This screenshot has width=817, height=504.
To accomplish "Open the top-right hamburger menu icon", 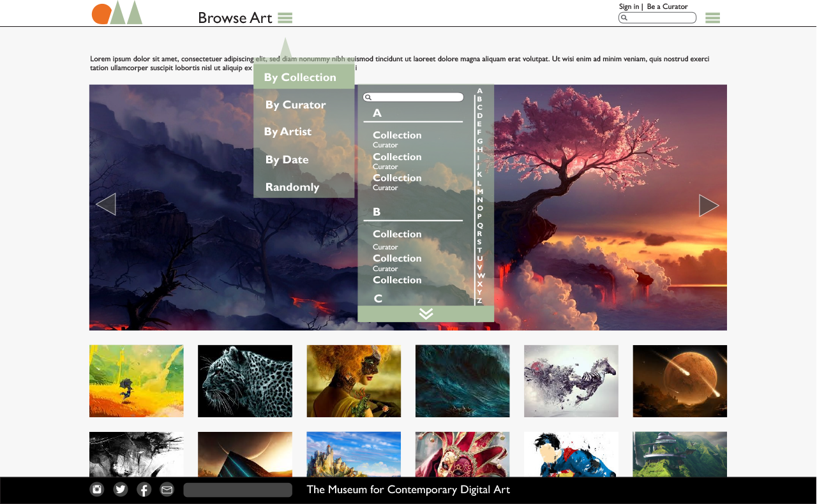I will click(712, 18).
